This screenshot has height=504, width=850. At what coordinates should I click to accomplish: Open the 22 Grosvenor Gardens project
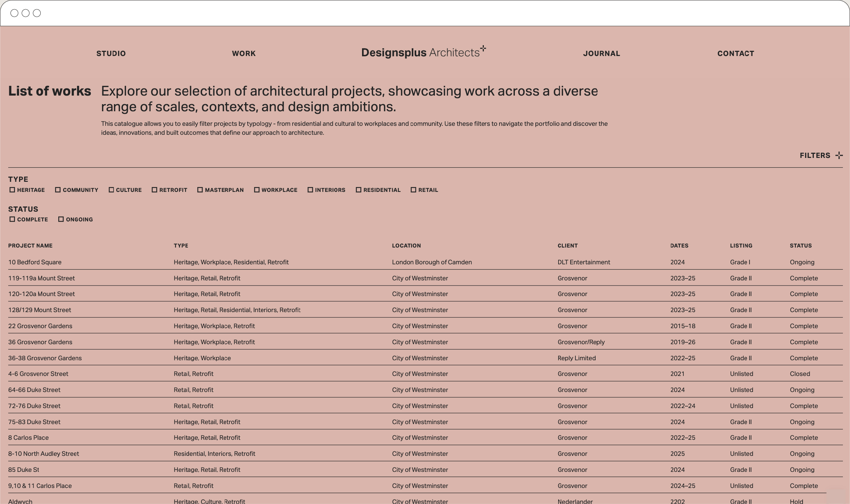click(x=40, y=326)
